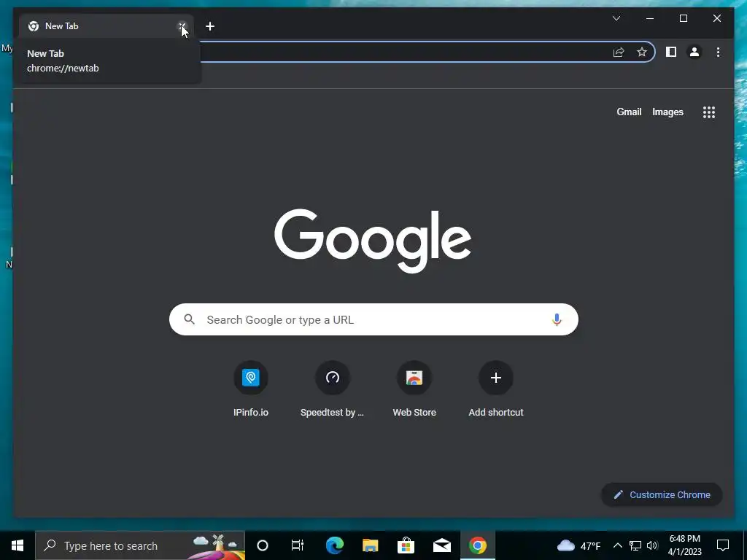Close the New Tab tab

click(182, 26)
